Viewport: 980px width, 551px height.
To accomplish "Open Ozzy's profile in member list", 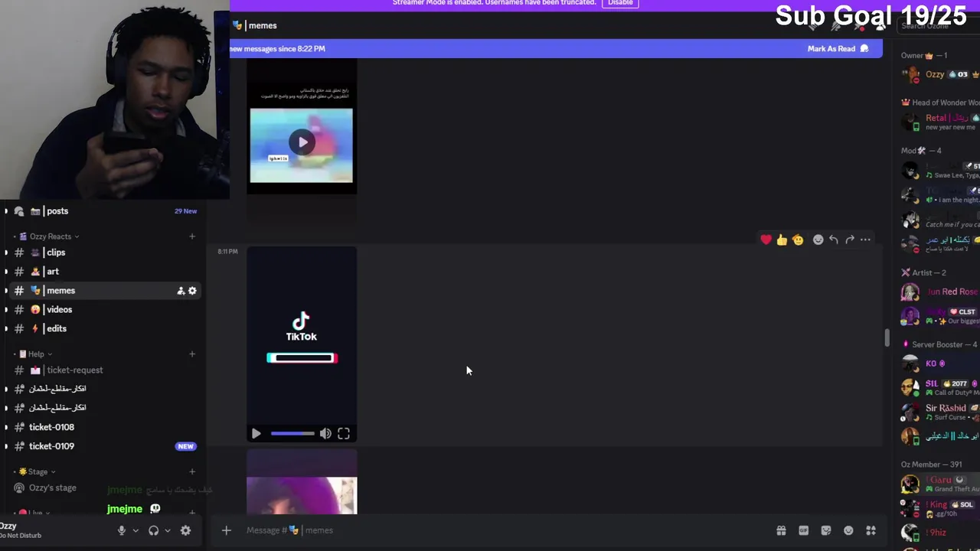I will tap(939, 75).
